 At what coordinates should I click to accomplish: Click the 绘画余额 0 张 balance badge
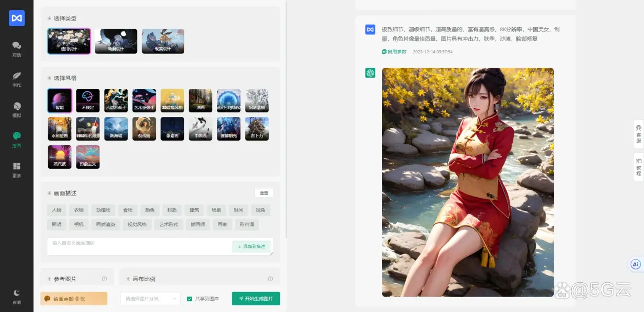(74, 299)
